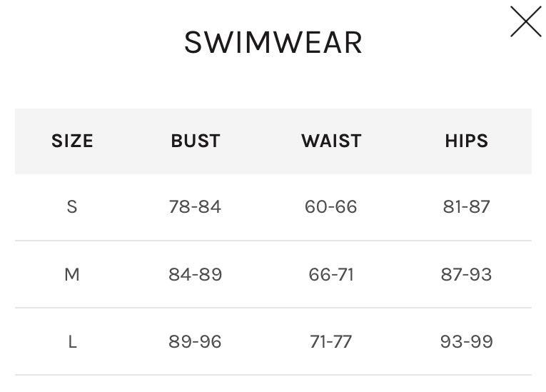This screenshot has height=392, width=546.
Task: Tap the 81-87 hips value
Action: [466, 207]
